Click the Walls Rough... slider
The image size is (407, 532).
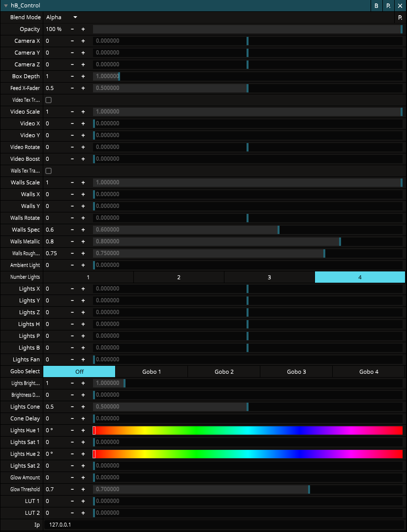pyautogui.click(x=248, y=253)
